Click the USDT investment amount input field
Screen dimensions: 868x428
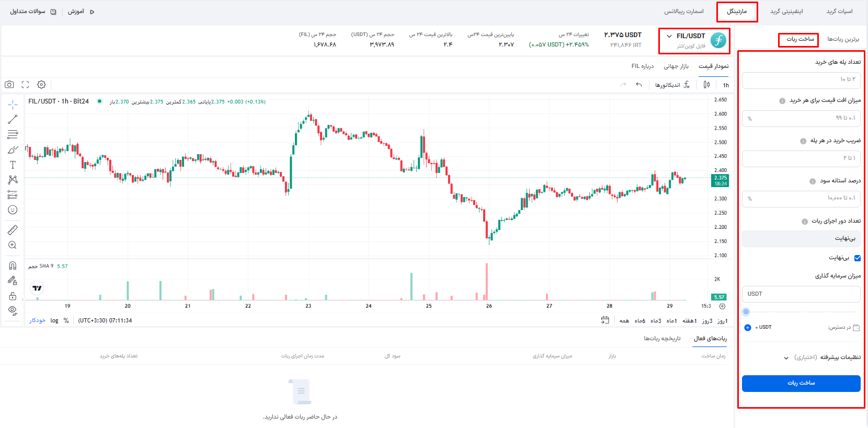tap(801, 294)
